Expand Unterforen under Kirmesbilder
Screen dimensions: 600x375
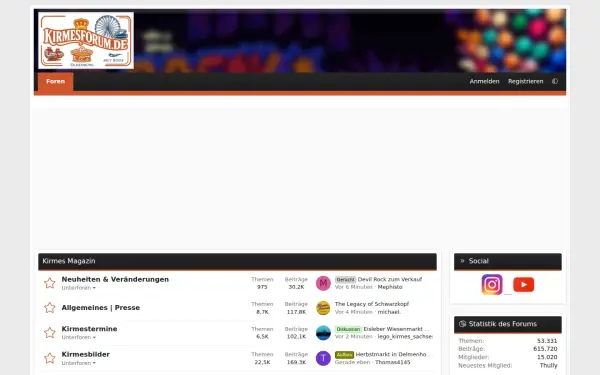[78, 363]
